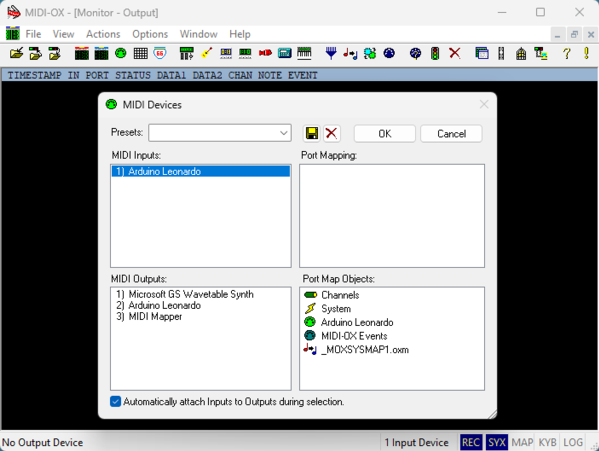Viewport: 599px width, 451px height.
Task: Open the View menu
Action: [63, 34]
